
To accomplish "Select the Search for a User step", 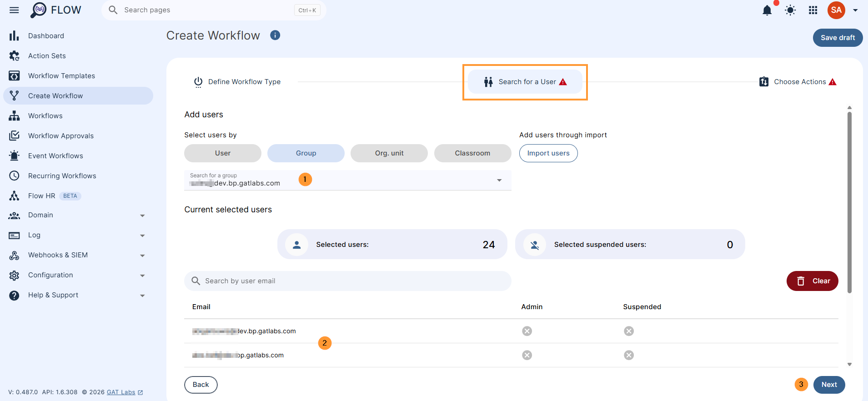I will pos(525,82).
